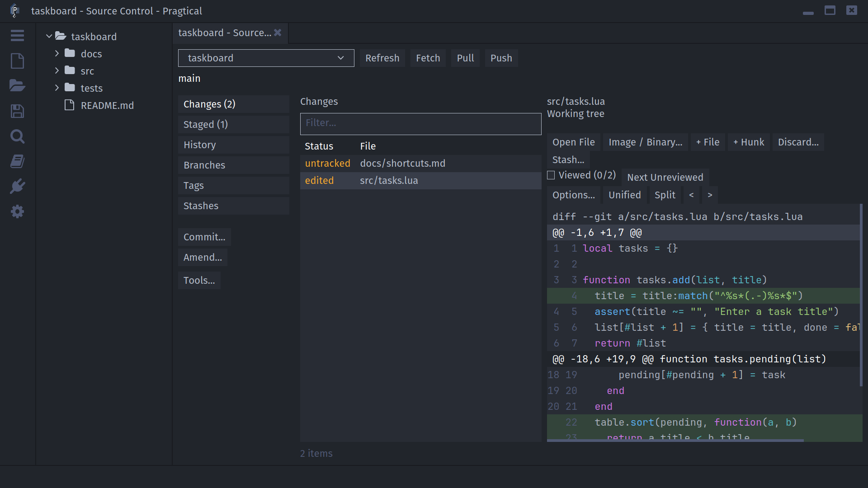Open the taskboard repository dropdown
The image size is (868, 488).
[x=266, y=58]
